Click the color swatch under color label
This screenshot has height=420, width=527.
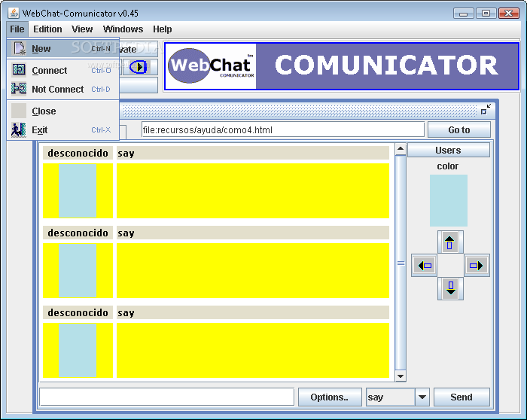[x=449, y=200]
